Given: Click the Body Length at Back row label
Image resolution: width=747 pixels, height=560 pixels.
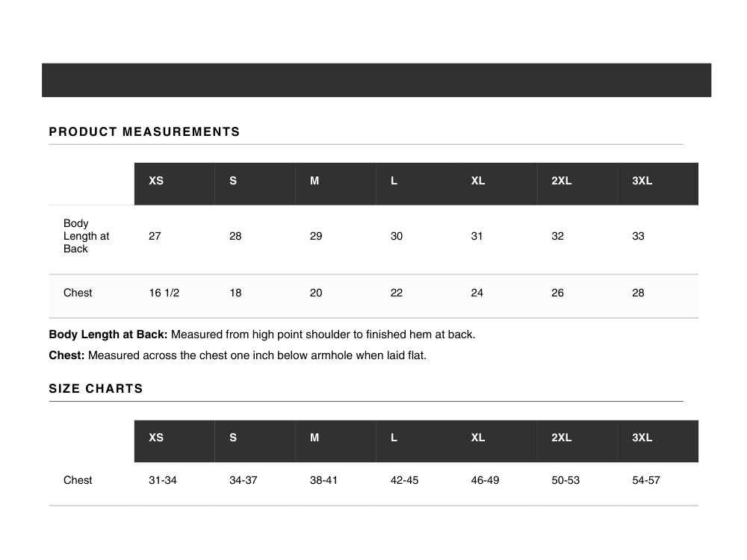Looking at the screenshot, I should pyautogui.click(x=86, y=236).
